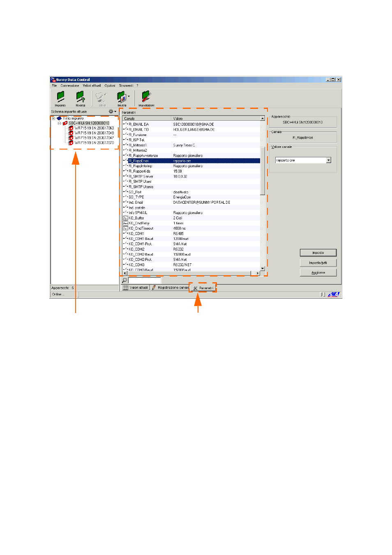The width and height of the screenshot is (392, 555).
Task: Switch to the Valori attuali tab
Action: 135,288
